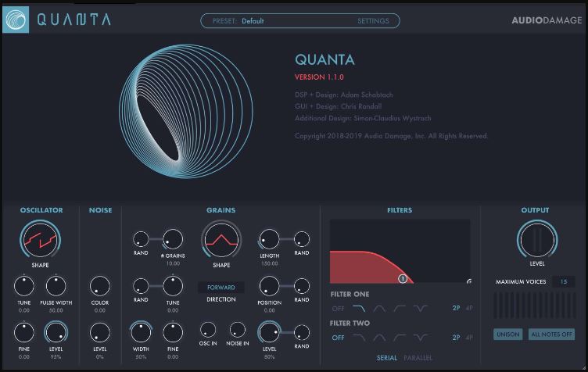This screenshot has width=588, height=372.
Task: Click the ALL NOTES OFF button
Action: pos(551,334)
